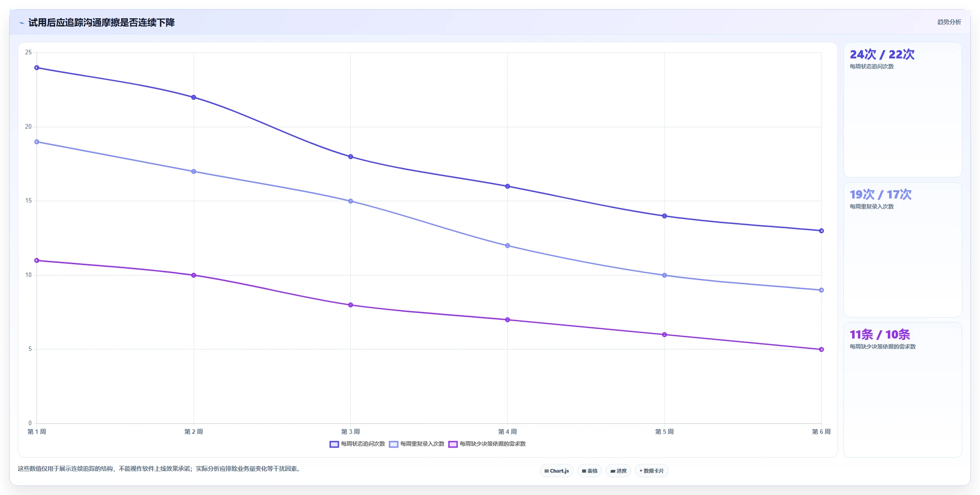Click the trend icon beside the chart title

tap(21, 23)
